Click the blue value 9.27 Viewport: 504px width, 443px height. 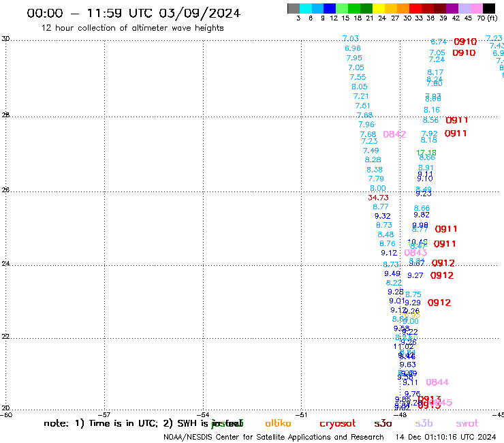pyautogui.click(x=415, y=275)
